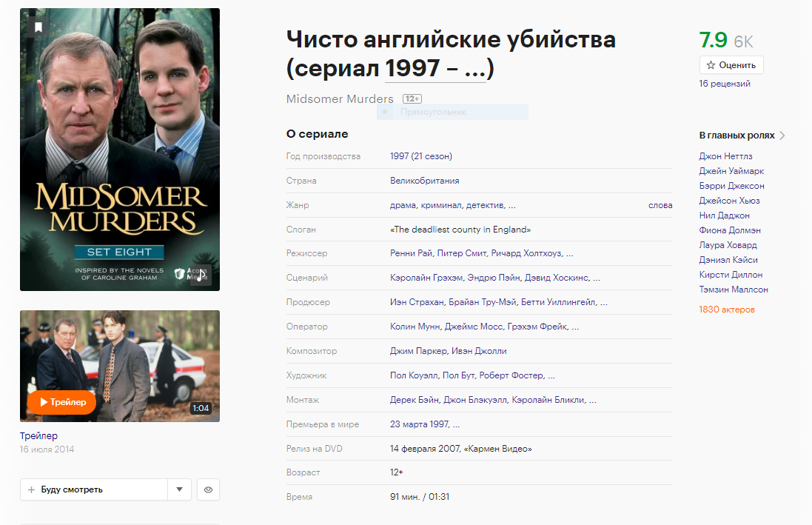This screenshot has width=812, height=525.
Task: Open the trailer thumbnail
Action: pos(119,366)
